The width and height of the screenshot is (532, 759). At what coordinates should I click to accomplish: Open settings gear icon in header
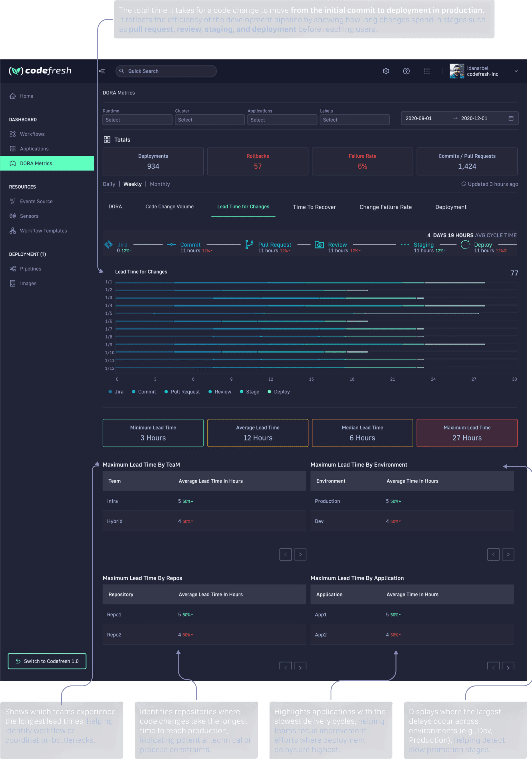385,71
